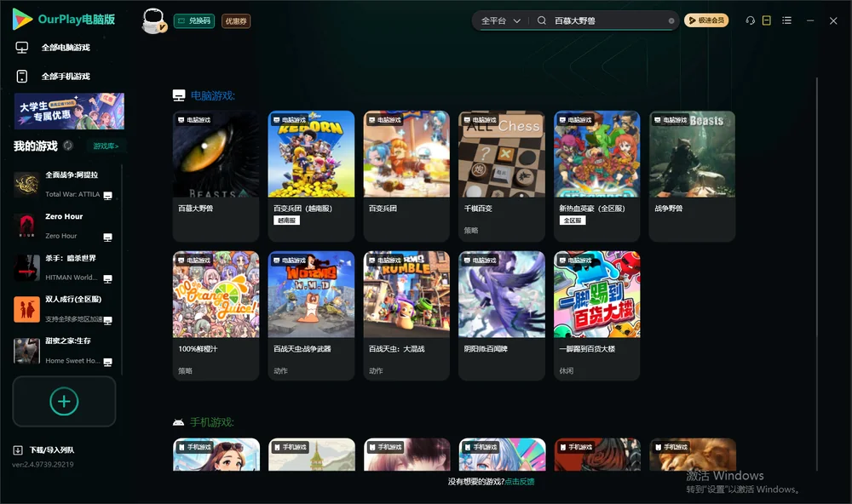Click the search input field
Viewport: 852px width, 504px height.
tap(609, 20)
